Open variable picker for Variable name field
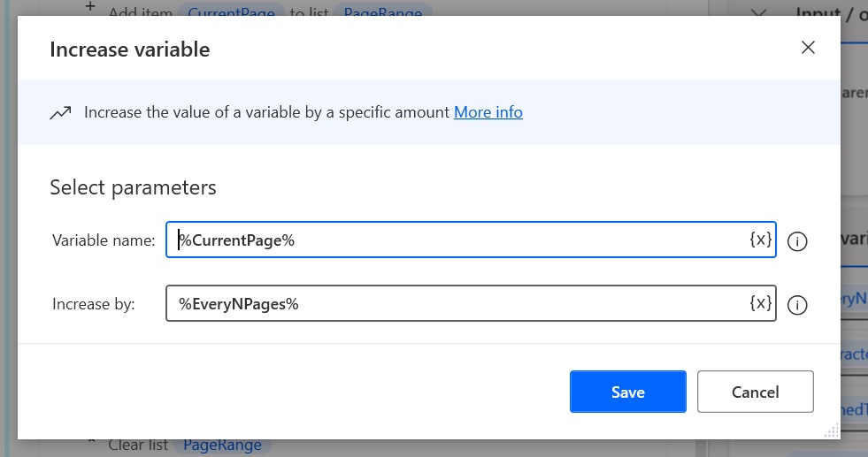Screen dimensions: 868x457 tap(761, 240)
